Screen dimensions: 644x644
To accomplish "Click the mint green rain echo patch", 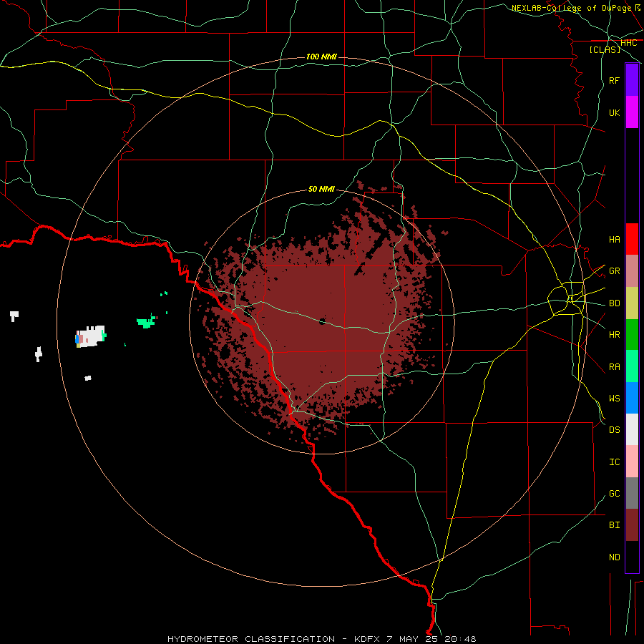I will (146, 321).
